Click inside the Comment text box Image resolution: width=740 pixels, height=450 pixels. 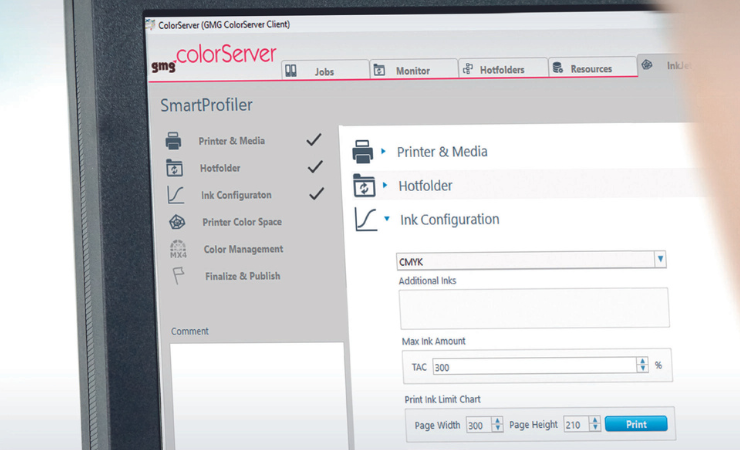tap(258, 396)
